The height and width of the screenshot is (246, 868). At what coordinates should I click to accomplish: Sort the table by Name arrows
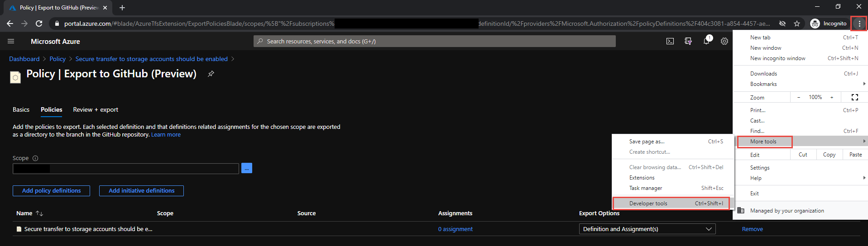pyautogui.click(x=39, y=213)
